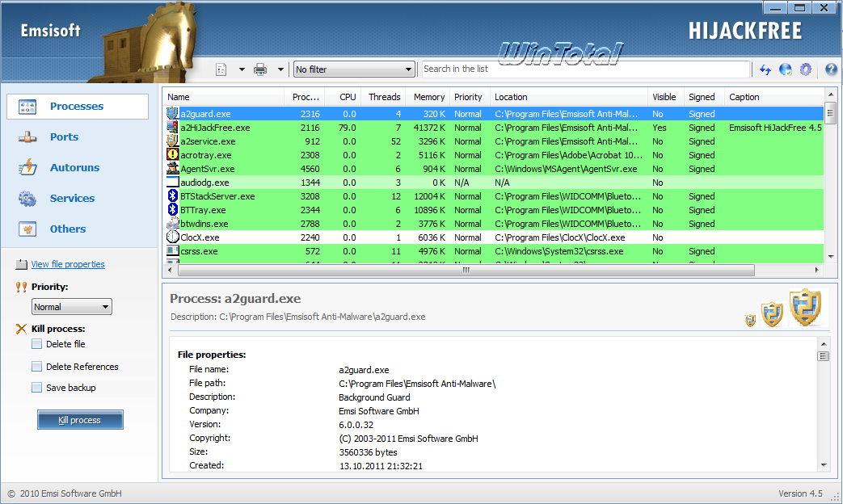Click the a2HiJackFree.exe process icon

click(173, 128)
